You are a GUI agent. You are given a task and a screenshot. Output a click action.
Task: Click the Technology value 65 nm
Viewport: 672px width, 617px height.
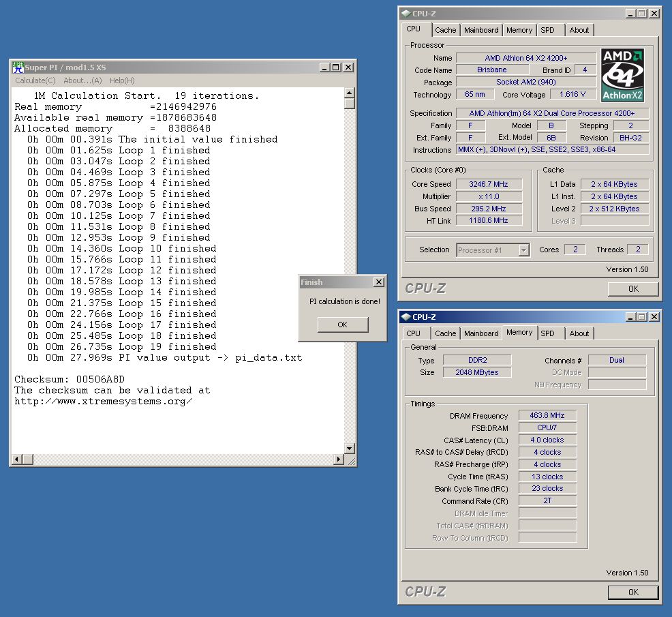coord(475,94)
